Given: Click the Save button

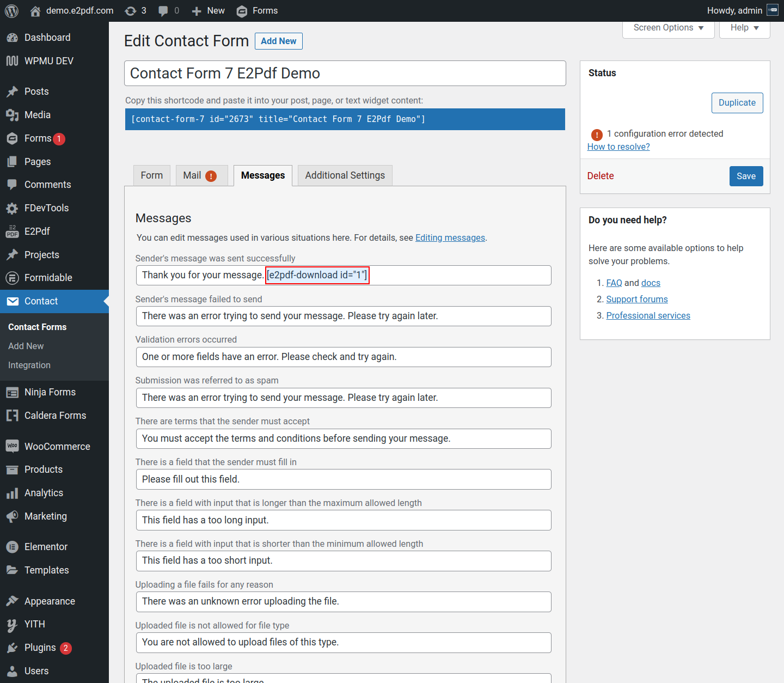Looking at the screenshot, I should pos(746,176).
